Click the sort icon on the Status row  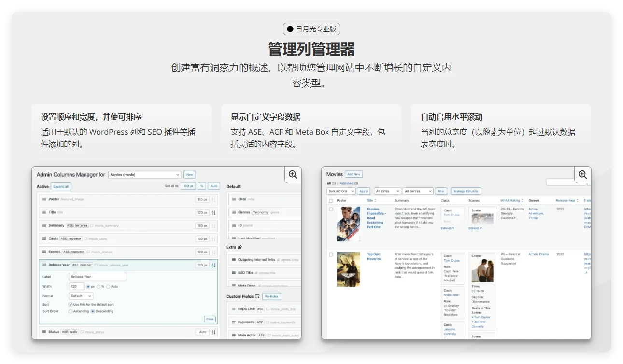tap(213, 332)
